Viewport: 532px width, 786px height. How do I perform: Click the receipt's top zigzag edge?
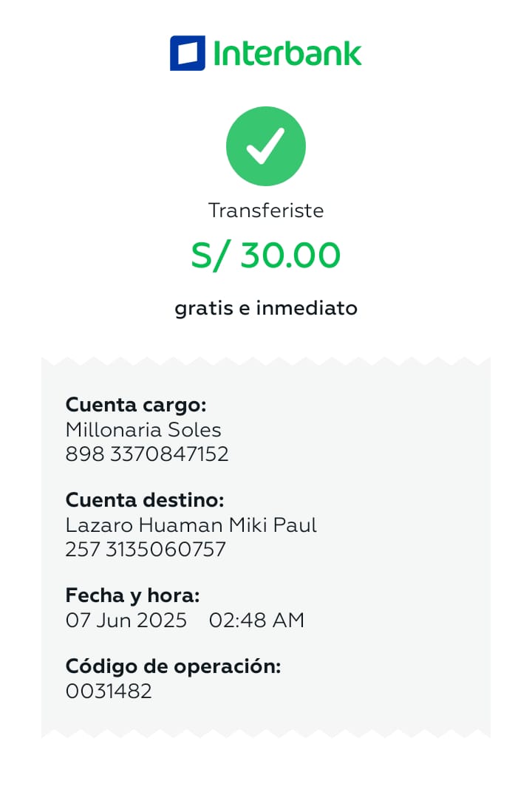pos(266,361)
